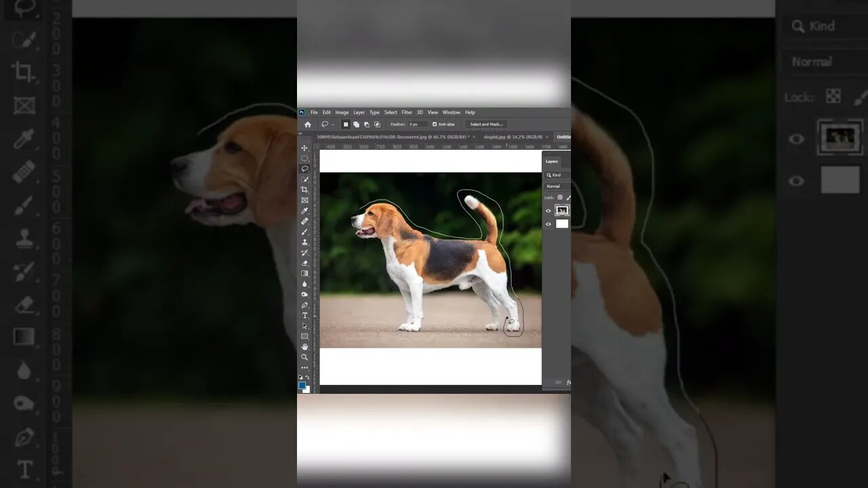Close the Recovered.jpg document tab
Image resolution: width=868 pixels, height=488 pixels.
click(x=473, y=137)
